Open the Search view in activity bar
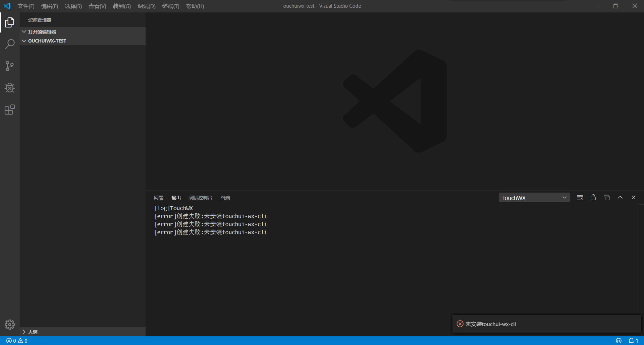The width and height of the screenshot is (644, 345). tap(10, 44)
